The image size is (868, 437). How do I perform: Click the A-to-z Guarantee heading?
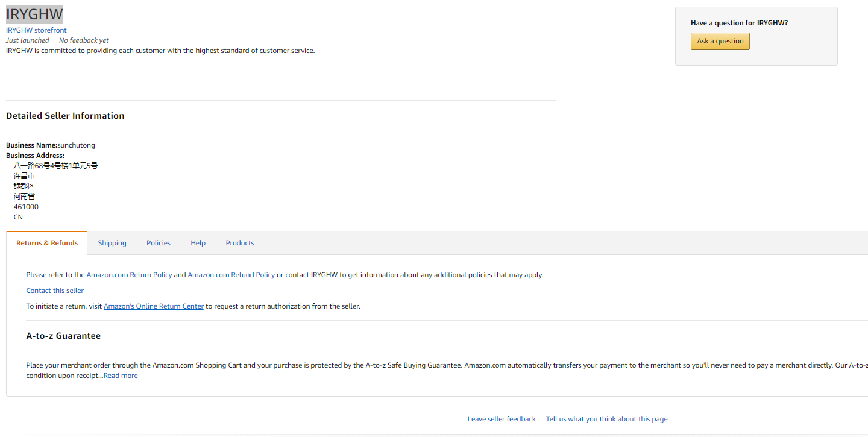click(63, 336)
